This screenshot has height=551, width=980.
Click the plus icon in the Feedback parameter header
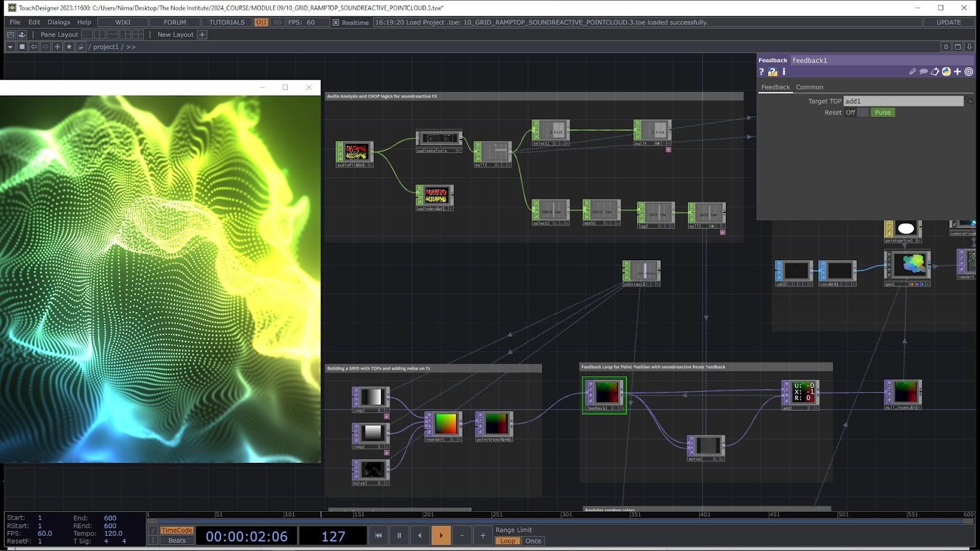(957, 72)
